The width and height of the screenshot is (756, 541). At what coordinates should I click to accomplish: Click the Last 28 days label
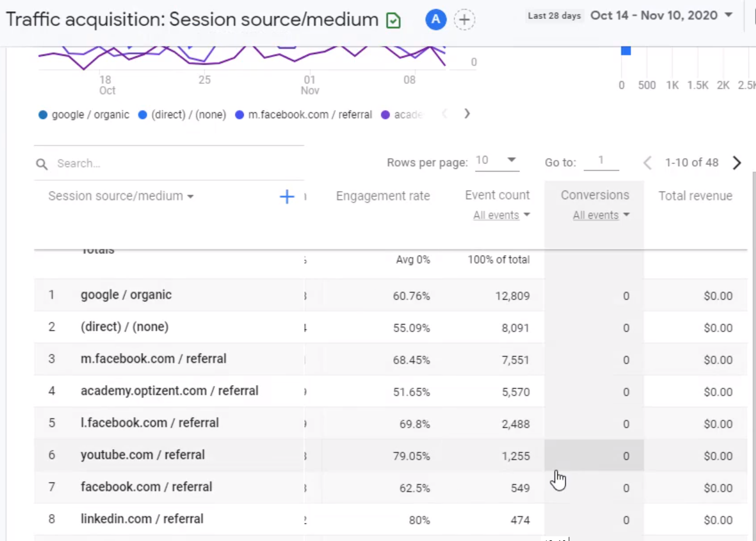[x=554, y=16]
